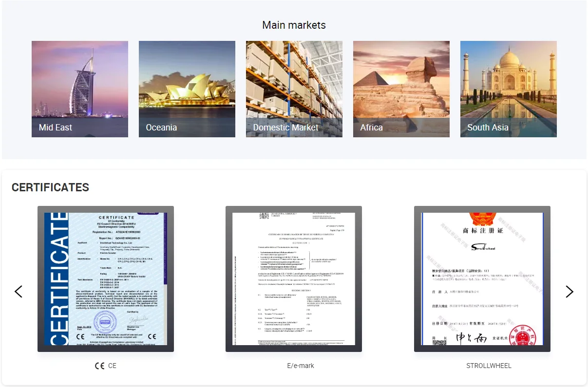588x387 pixels.
Task: View the blue CE conformity certificate image
Action: tap(106, 279)
